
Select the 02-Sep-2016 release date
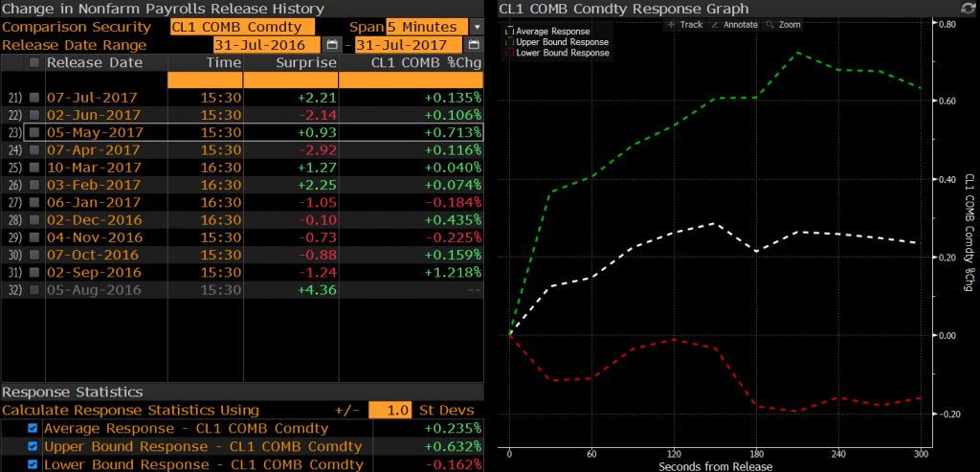94,273
